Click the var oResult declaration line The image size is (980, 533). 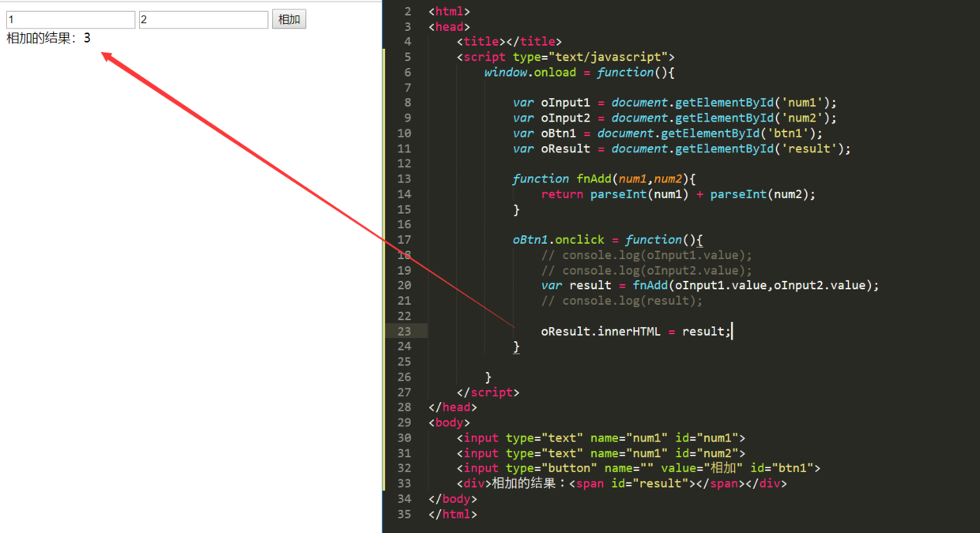tap(681, 148)
